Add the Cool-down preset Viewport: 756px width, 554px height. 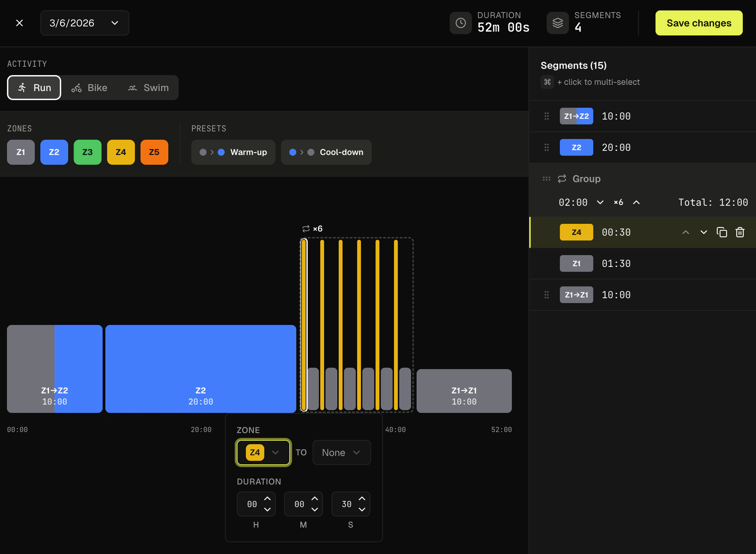326,152
